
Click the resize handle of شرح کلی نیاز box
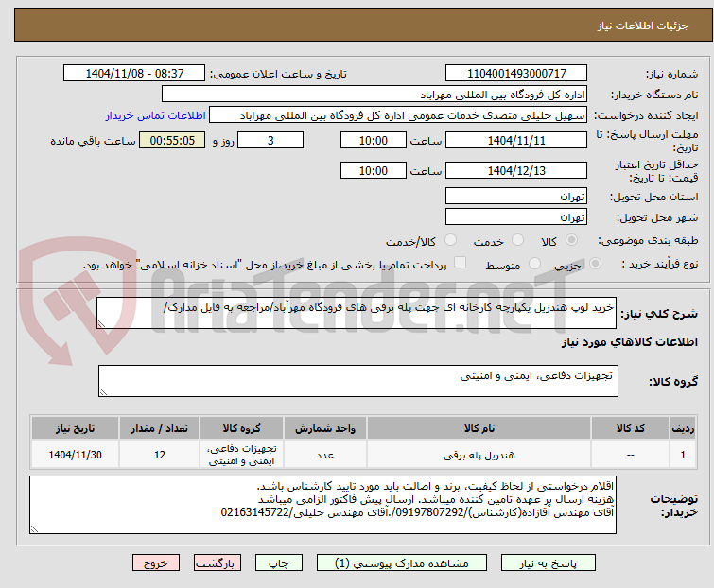(101, 324)
